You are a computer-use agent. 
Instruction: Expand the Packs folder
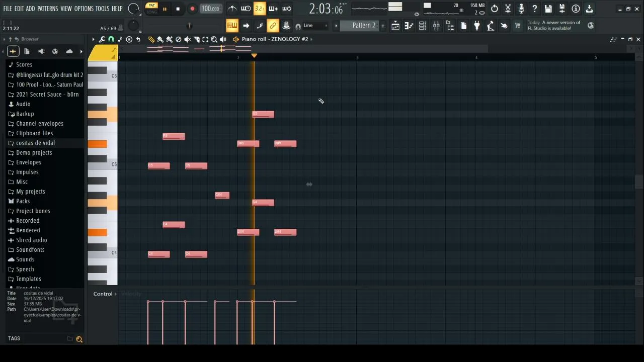click(x=23, y=201)
